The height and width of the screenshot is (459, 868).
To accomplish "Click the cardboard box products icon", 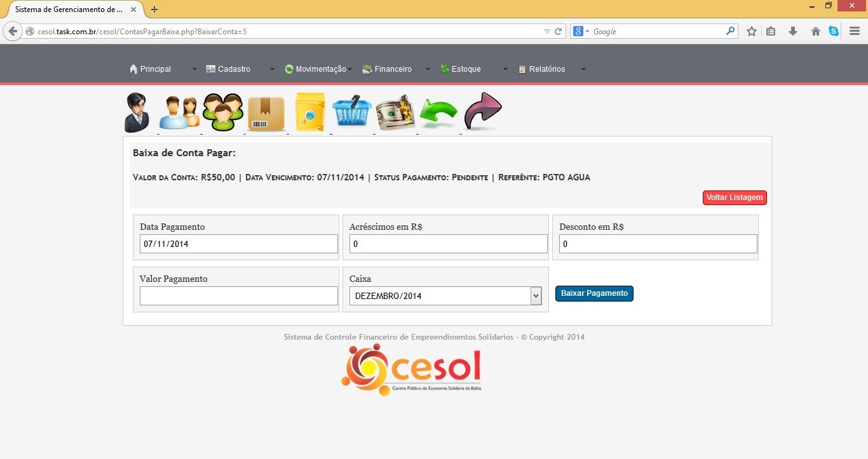I will coord(266,114).
